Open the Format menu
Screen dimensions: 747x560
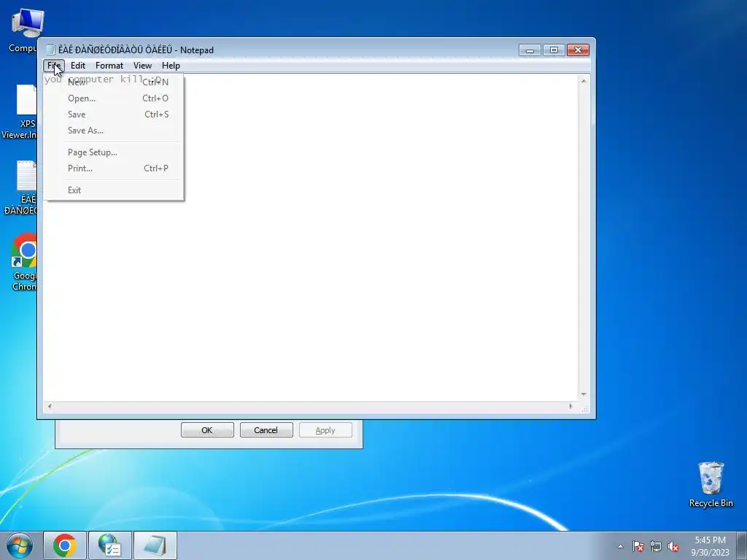tap(109, 66)
